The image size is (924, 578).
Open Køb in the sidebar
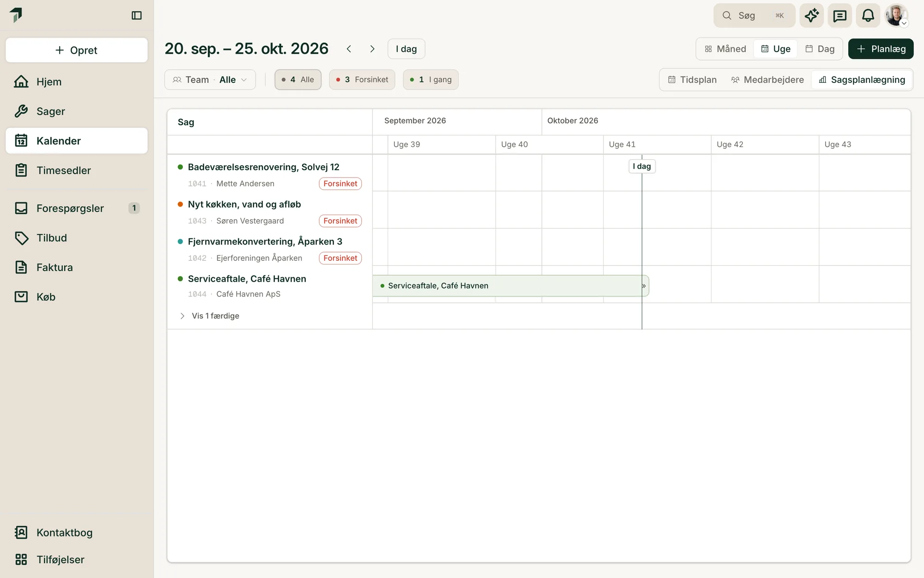click(77, 297)
